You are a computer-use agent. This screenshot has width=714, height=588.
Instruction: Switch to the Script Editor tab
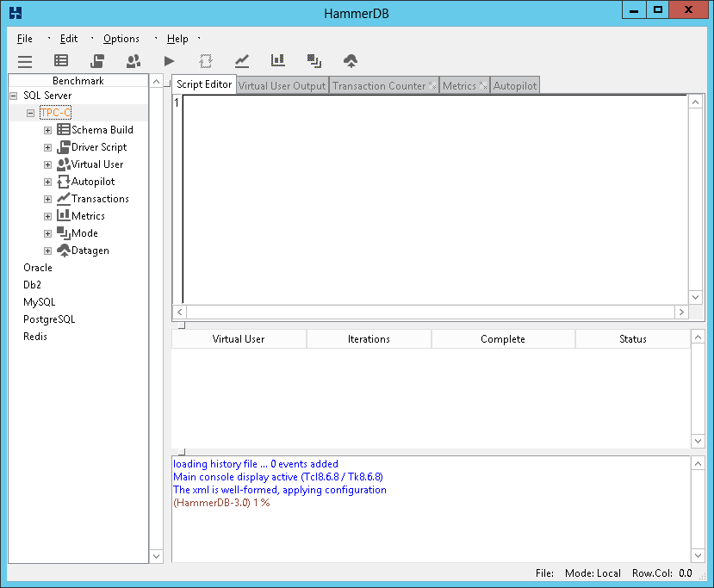tap(204, 84)
